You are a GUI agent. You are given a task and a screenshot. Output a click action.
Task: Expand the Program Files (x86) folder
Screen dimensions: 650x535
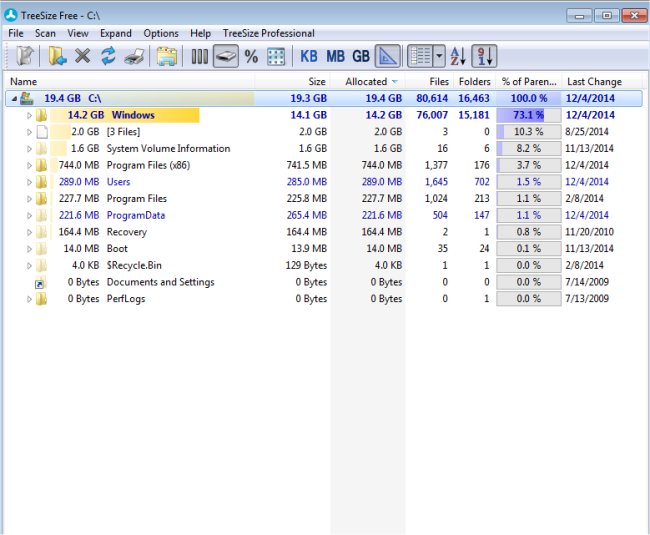pos(29,165)
